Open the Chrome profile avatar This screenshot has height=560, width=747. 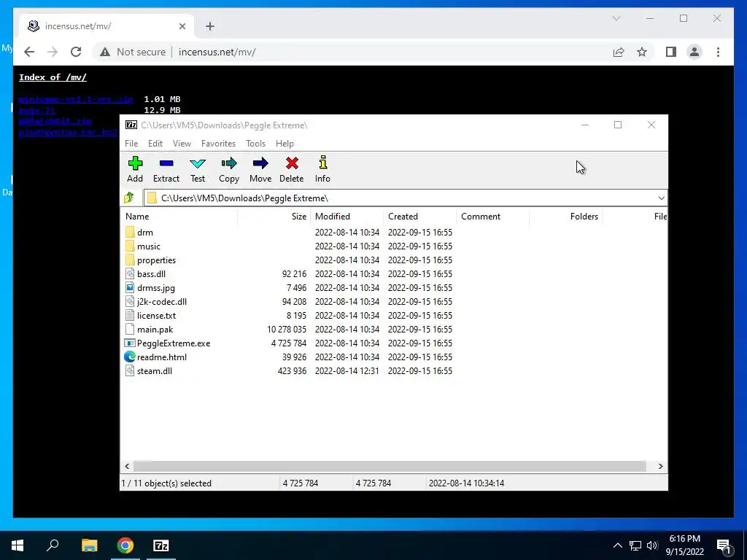[x=694, y=52]
